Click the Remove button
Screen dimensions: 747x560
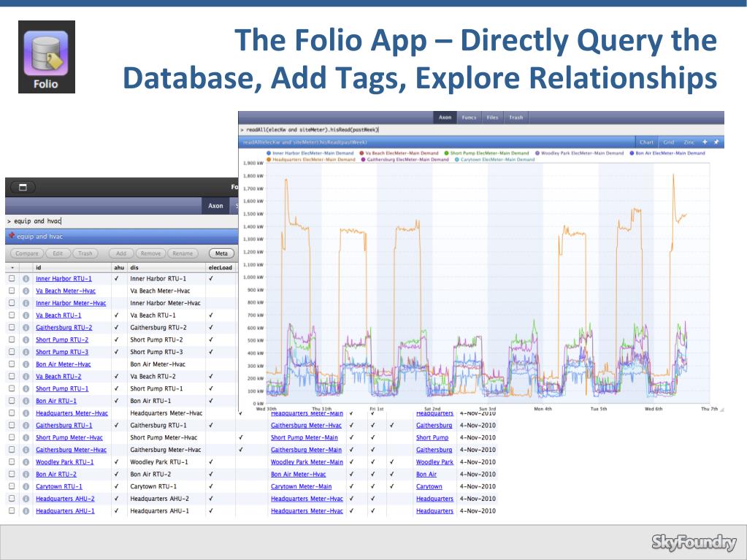[x=150, y=253]
